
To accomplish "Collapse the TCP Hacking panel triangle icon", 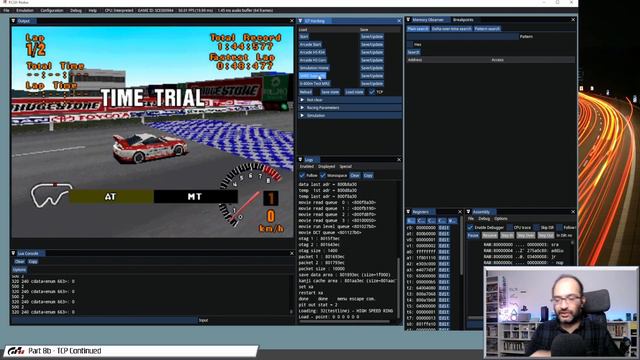I will click(x=300, y=21).
